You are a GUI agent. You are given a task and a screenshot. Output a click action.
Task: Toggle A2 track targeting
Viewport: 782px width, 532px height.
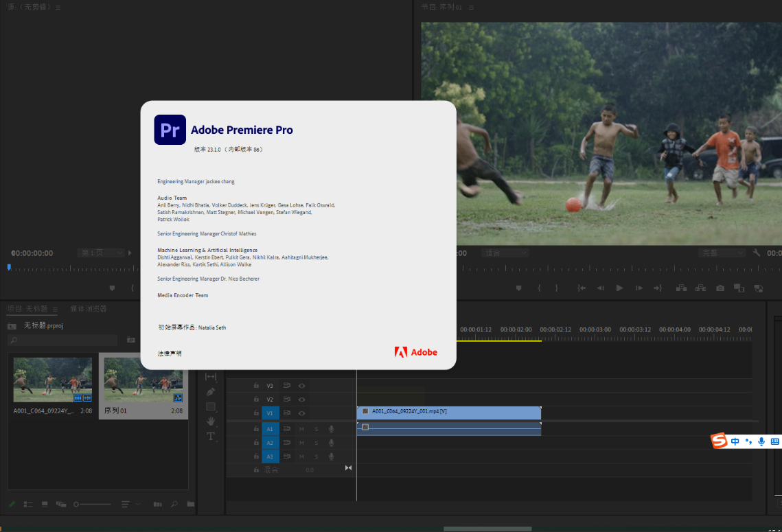point(270,443)
